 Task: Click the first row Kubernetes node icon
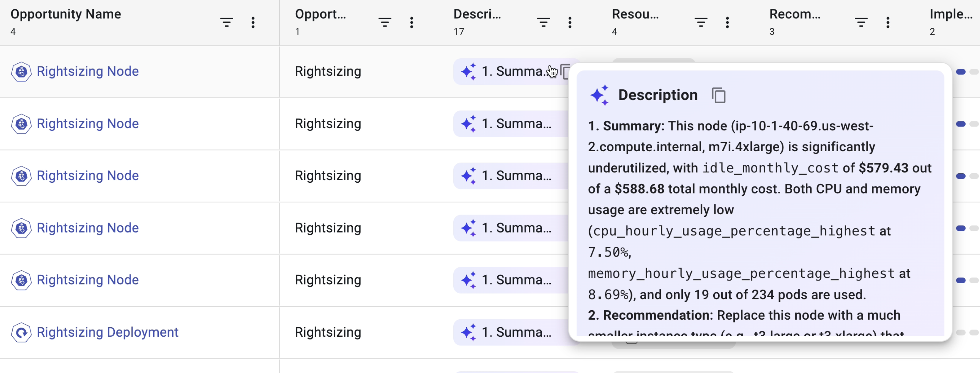[21, 72]
